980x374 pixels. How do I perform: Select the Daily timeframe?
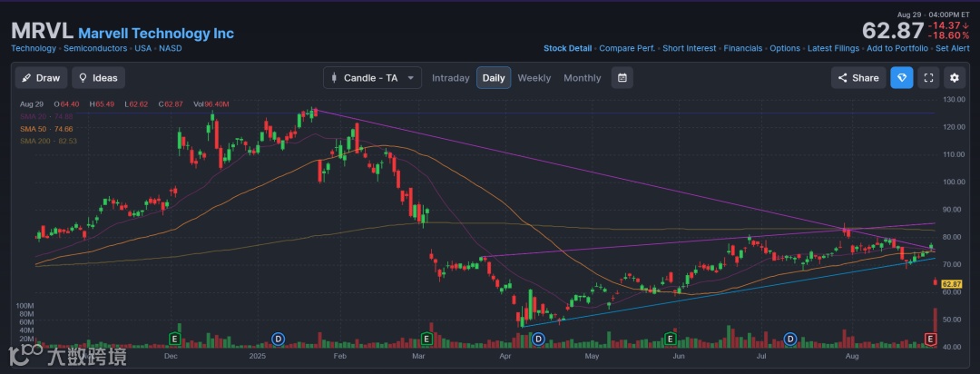(494, 78)
